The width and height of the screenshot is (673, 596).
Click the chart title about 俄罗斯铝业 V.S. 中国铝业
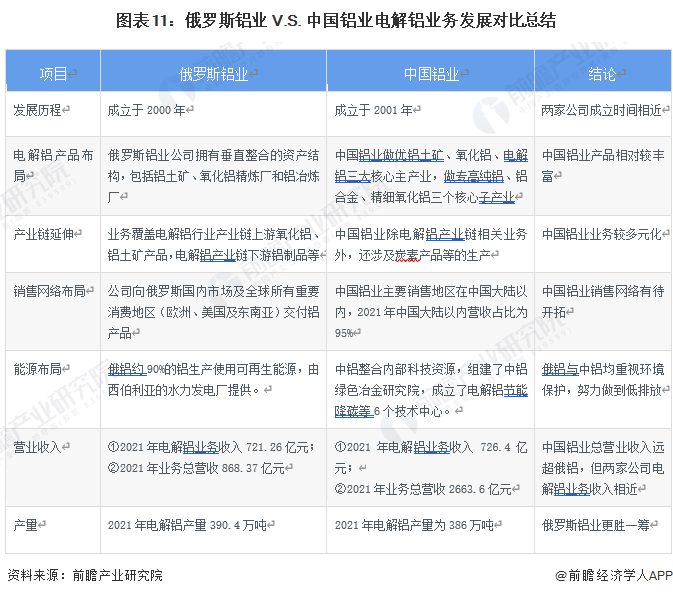pyautogui.click(x=336, y=20)
